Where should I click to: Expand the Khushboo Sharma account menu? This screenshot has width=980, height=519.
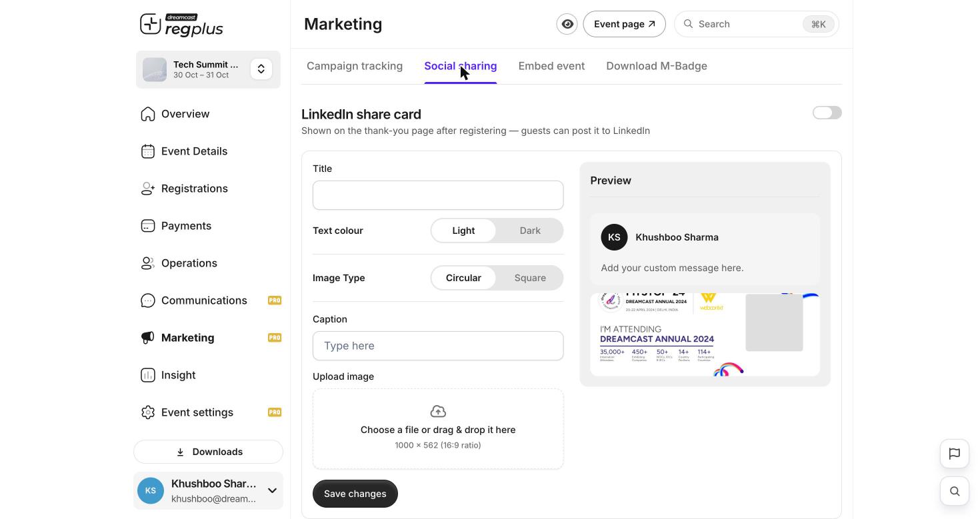(x=272, y=491)
